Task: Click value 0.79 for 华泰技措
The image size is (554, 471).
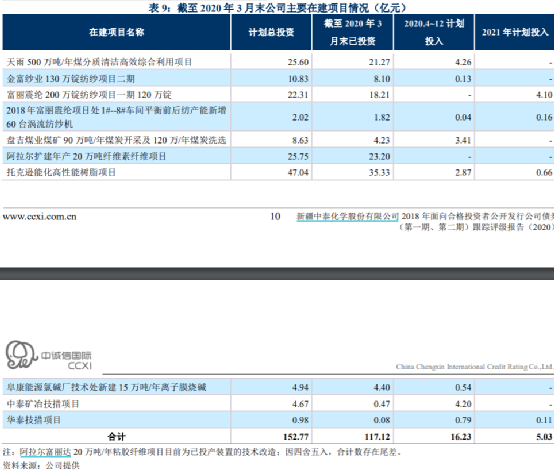Action: point(463,420)
